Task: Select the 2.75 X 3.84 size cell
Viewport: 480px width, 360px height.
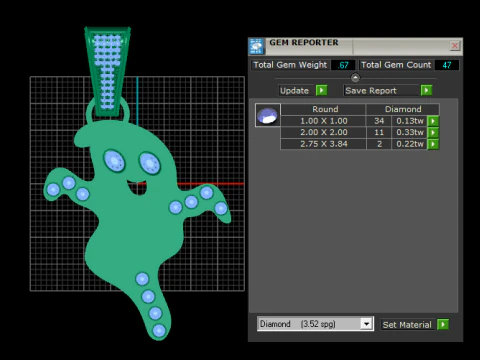Action: click(x=323, y=144)
